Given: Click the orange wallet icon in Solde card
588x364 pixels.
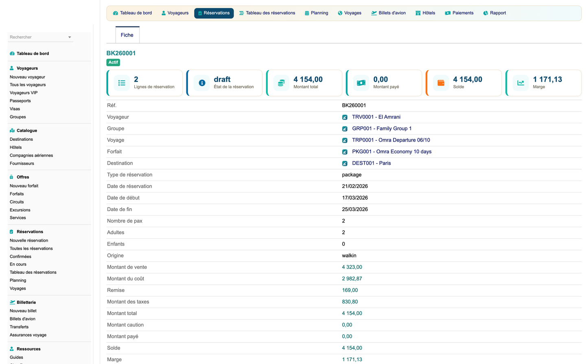Looking at the screenshot, I should 441,83.
